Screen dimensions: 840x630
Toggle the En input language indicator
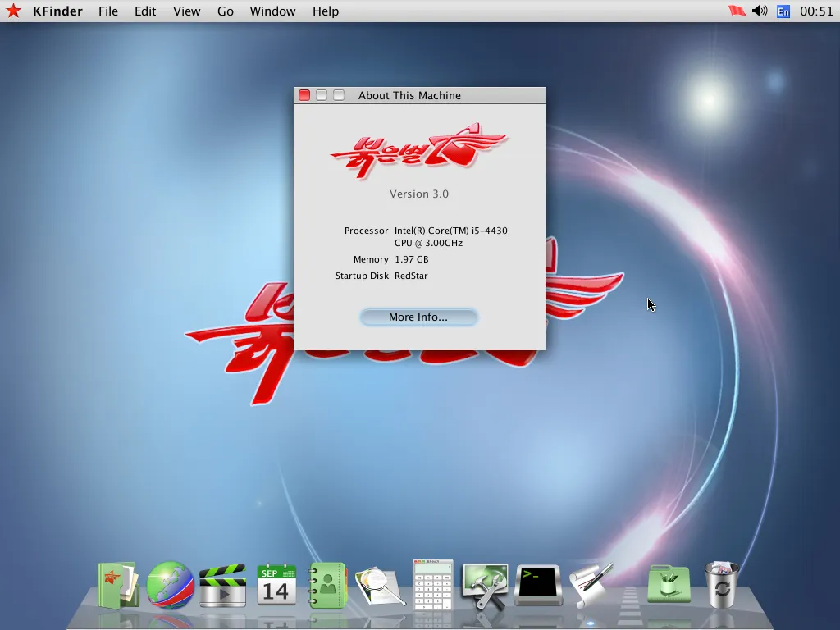click(x=783, y=11)
